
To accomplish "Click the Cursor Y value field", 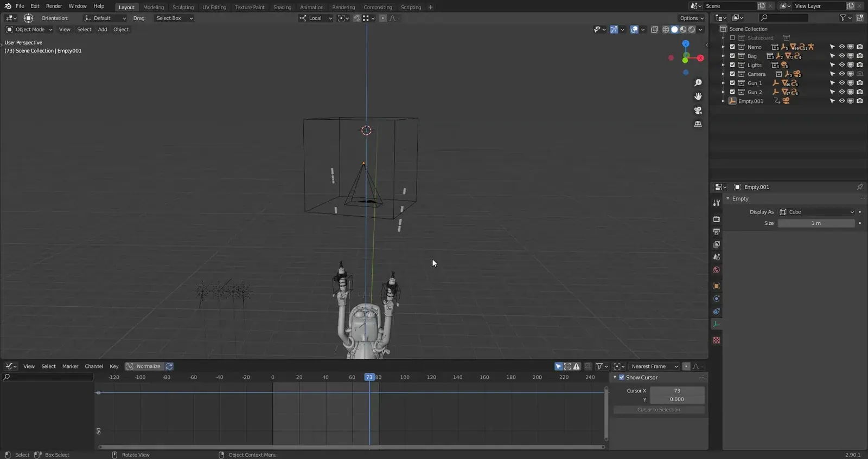I will pyautogui.click(x=677, y=399).
